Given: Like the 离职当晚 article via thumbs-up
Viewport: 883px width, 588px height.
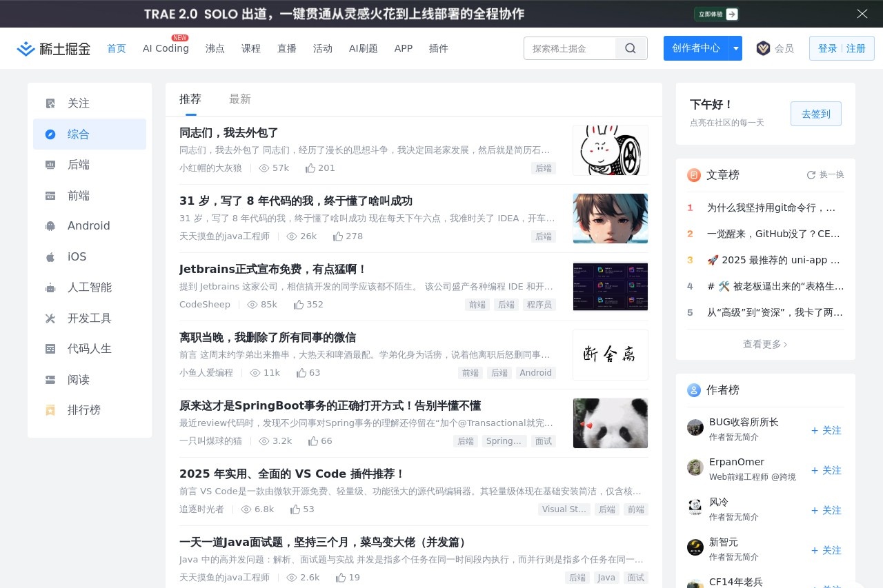Looking at the screenshot, I should pos(301,373).
